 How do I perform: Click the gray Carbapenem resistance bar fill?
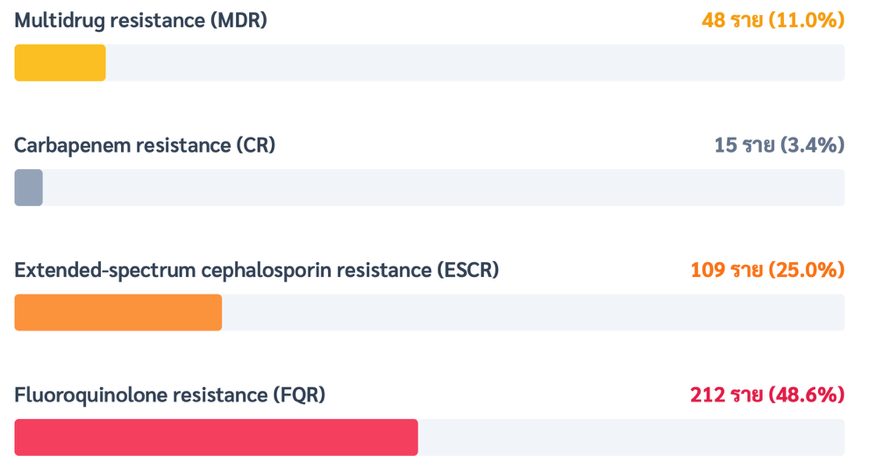[28, 188]
